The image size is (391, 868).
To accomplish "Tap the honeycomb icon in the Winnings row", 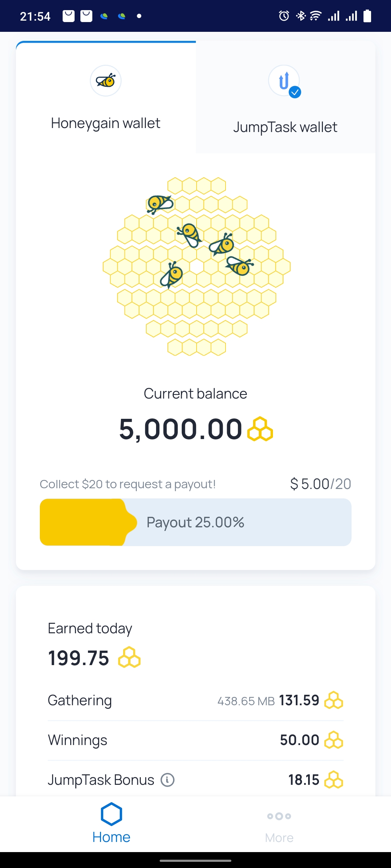I will pyautogui.click(x=333, y=740).
